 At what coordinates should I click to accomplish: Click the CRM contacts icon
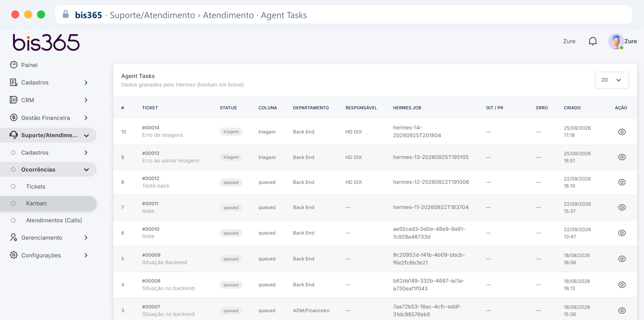[14, 100]
